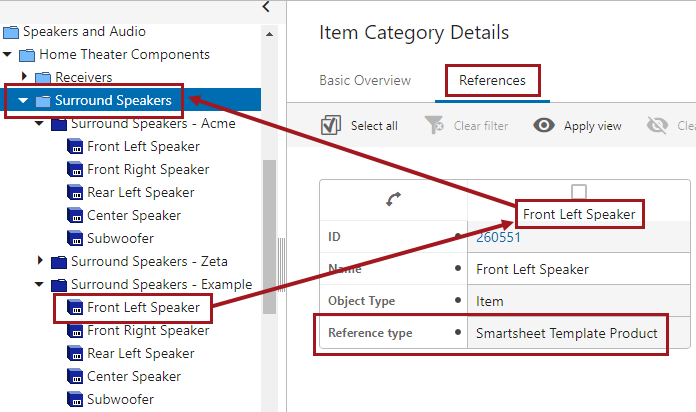The width and height of the screenshot is (696, 412).
Task: Collapse the left panel with the chevron arrow
Action: pyautogui.click(x=265, y=8)
